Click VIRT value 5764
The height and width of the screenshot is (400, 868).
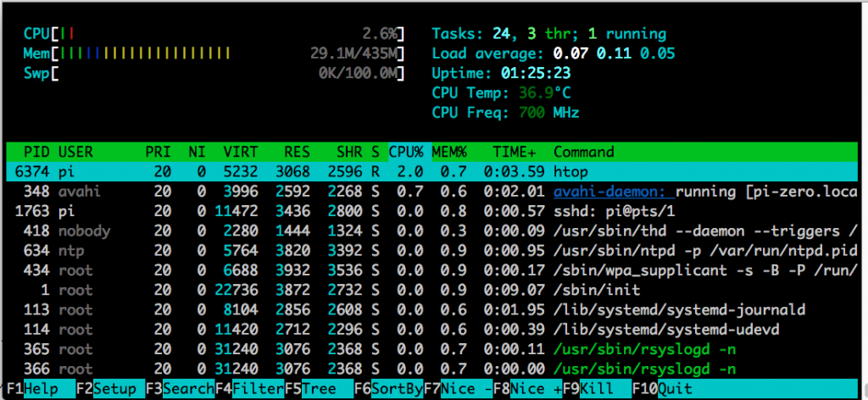coord(241,251)
